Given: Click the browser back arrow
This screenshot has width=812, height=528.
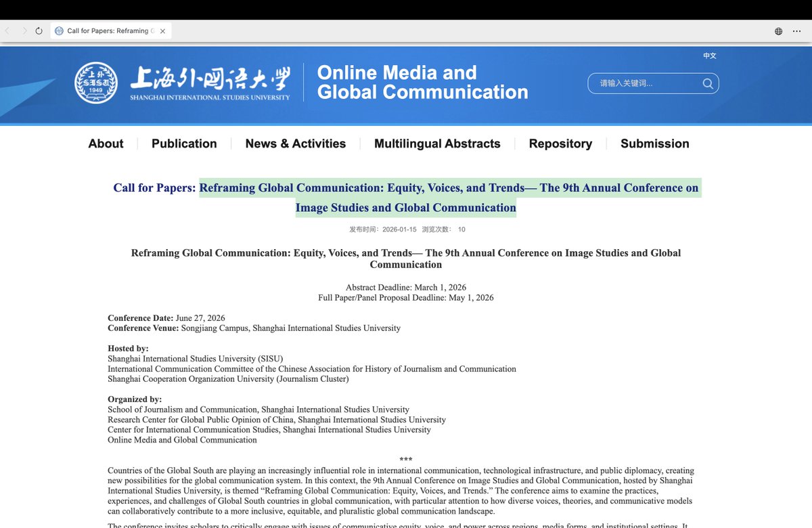Looking at the screenshot, I should pos(7,31).
